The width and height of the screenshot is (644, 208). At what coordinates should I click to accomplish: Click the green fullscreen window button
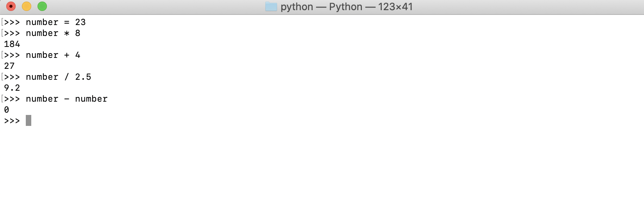pos(42,6)
